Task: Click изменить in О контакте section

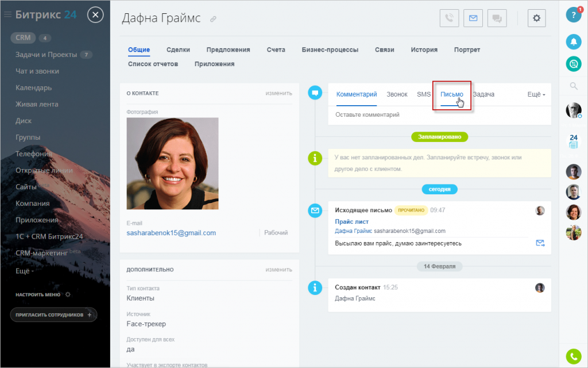Action: point(278,93)
